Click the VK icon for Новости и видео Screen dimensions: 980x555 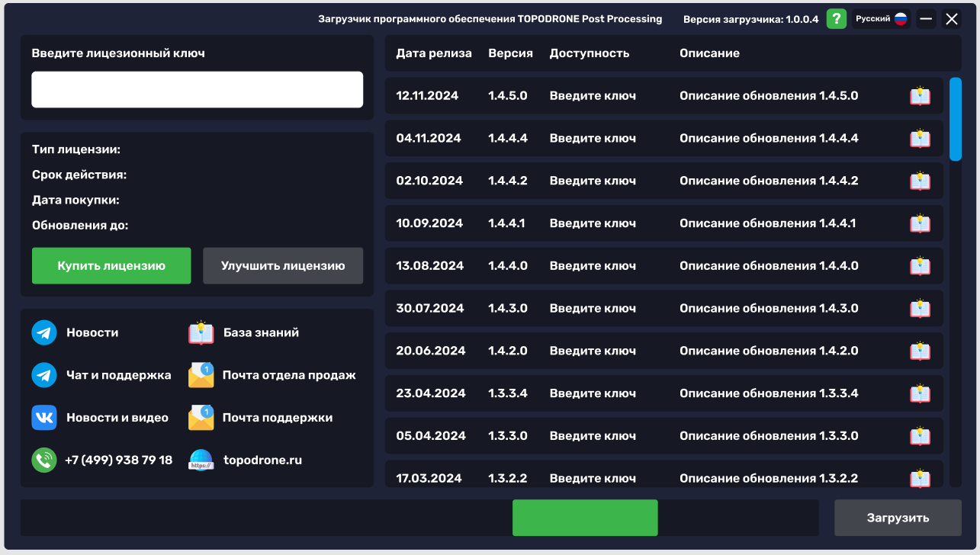(x=44, y=418)
